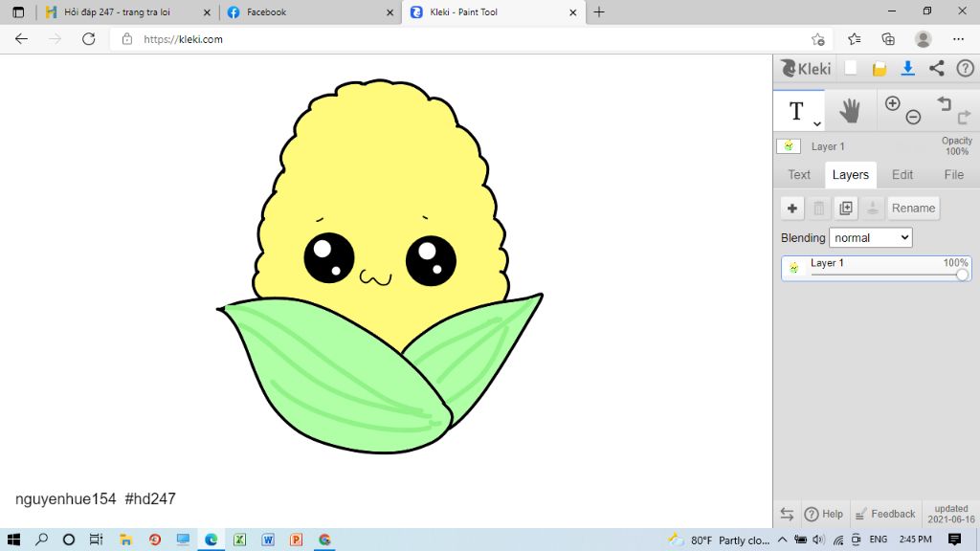Open the Favorites list icon
Image resolution: width=980 pixels, height=551 pixels.
[855, 39]
